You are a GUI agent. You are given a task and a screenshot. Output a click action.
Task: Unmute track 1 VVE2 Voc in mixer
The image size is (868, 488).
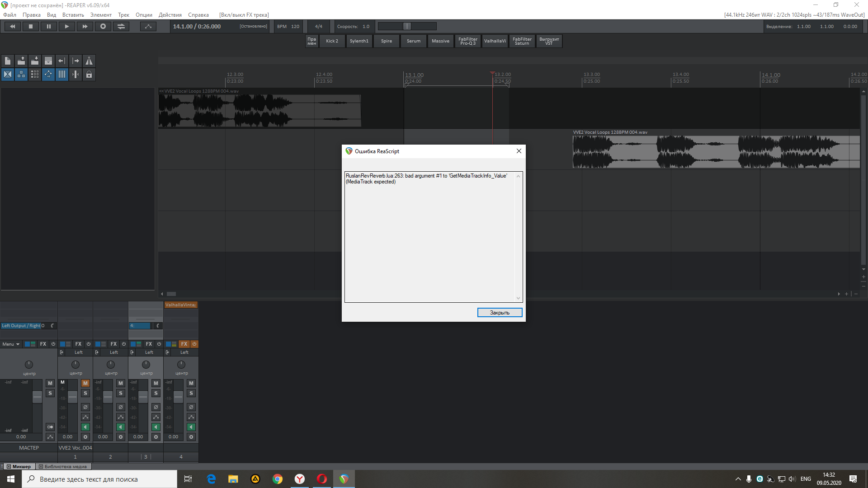click(x=85, y=383)
